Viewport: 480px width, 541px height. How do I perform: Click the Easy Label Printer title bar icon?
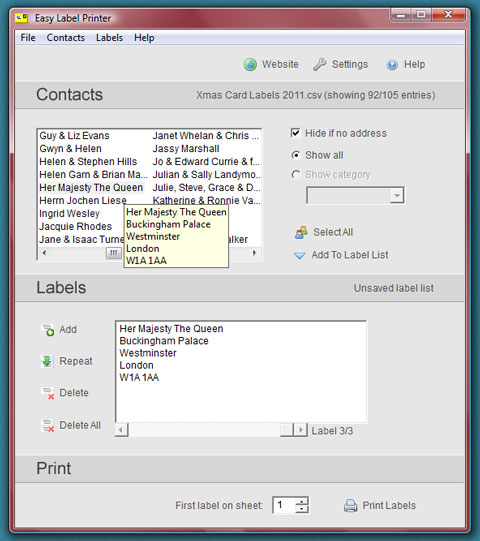coord(21,18)
